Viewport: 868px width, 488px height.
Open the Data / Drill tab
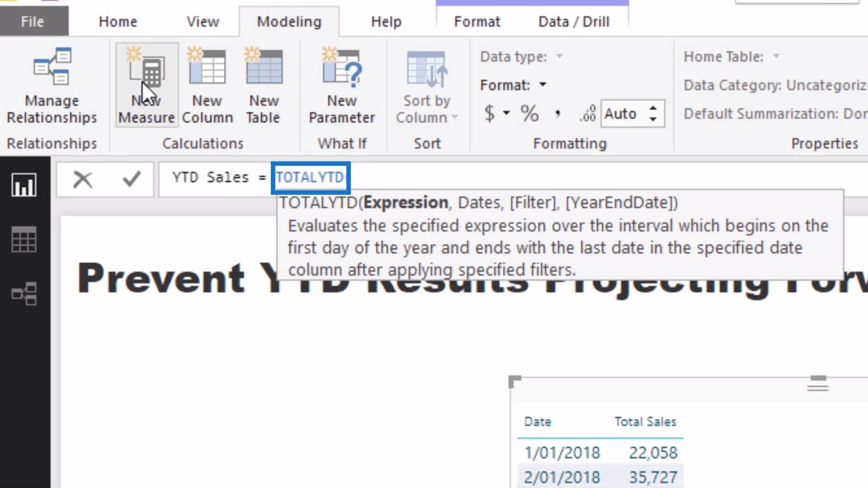pyautogui.click(x=574, y=22)
